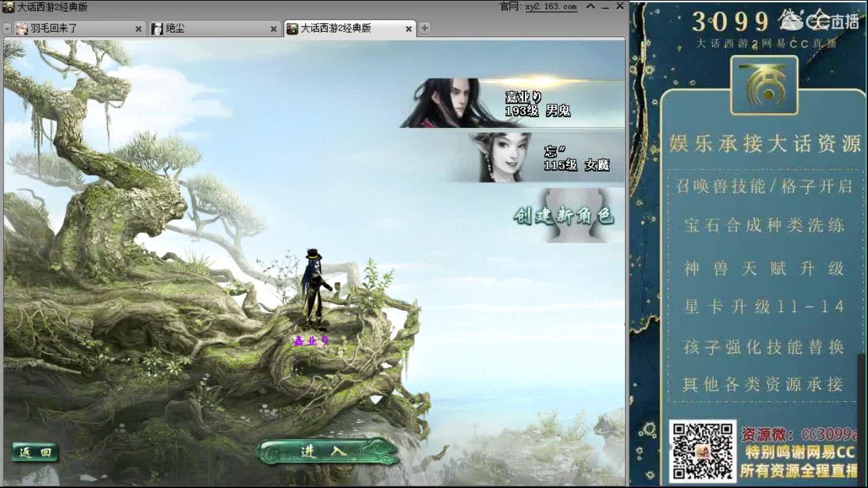Screen dimensions: 868x488
Task: Click the 娱乐承接大话资源 heading
Action: point(765,144)
